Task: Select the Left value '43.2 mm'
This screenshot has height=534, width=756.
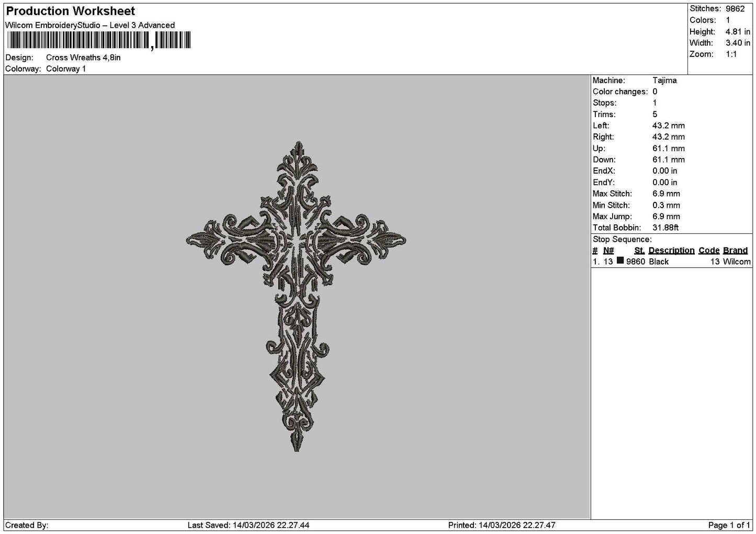Action: tap(669, 126)
